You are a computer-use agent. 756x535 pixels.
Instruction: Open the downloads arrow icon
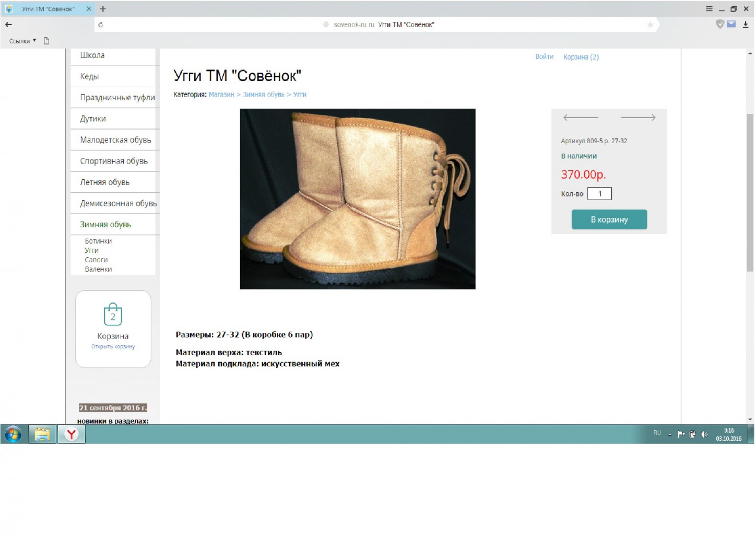click(x=746, y=25)
